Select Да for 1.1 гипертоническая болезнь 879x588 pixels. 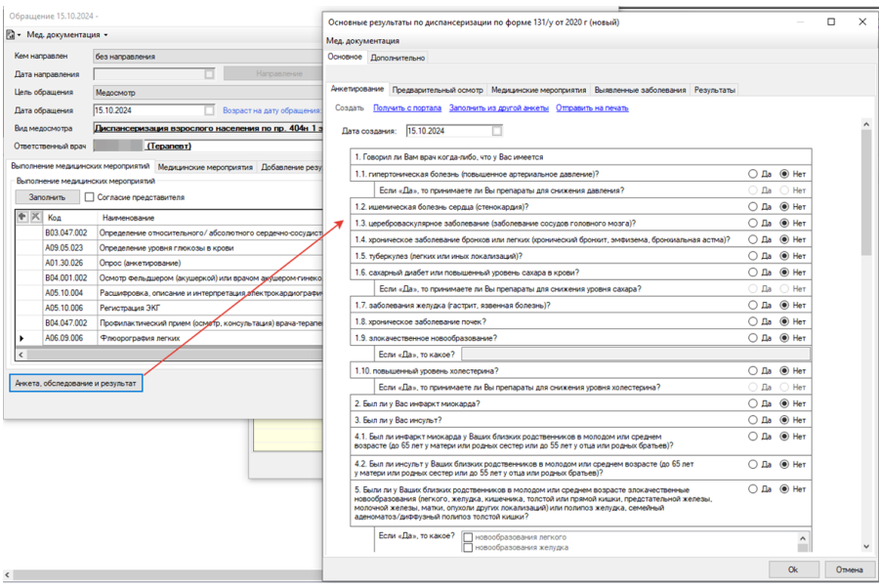(x=753, y=174)
